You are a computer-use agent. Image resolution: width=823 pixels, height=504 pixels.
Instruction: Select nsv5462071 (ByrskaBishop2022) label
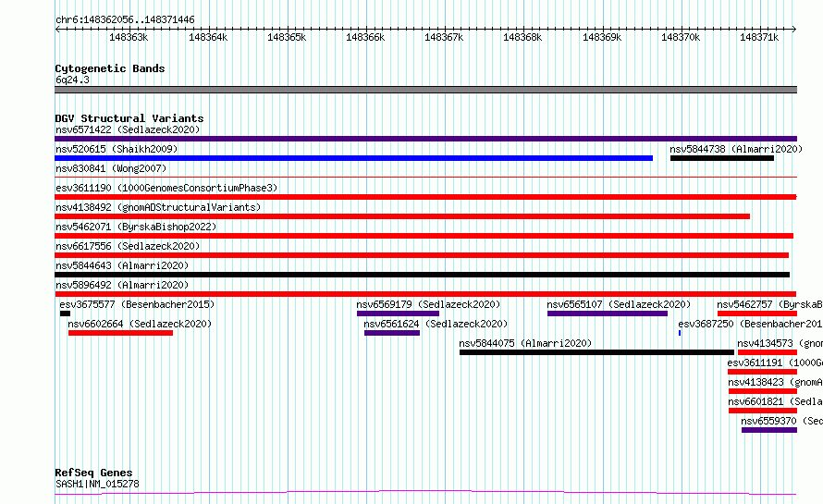[x=136, y=227]
